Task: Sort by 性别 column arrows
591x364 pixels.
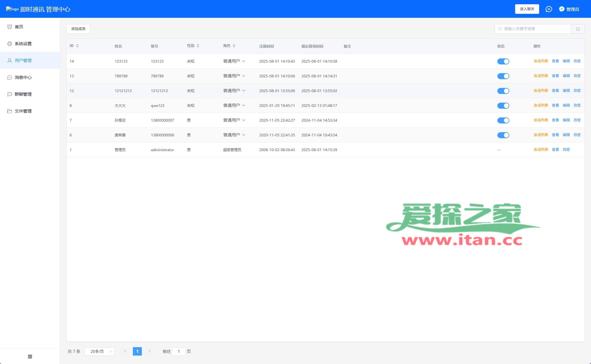Action: (198, 46)
